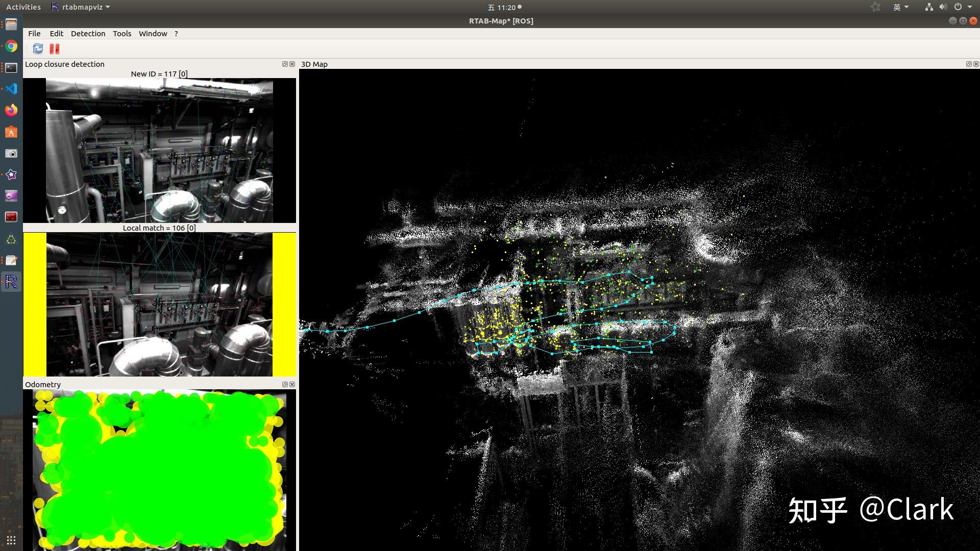Viewport: 980px width, 551px height.
Task: Close the Odometry panel
Action: 292,384
